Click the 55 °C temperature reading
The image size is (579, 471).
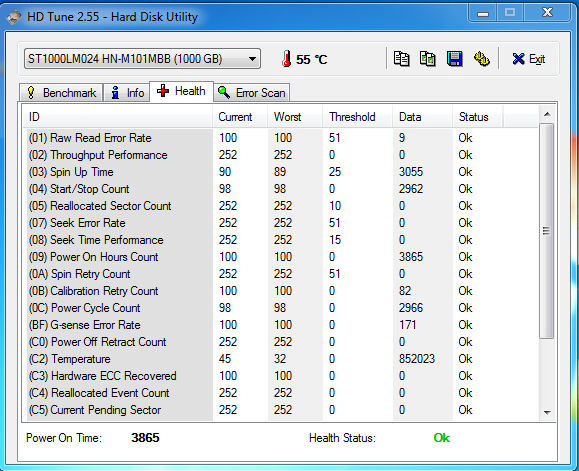pos(311,59)
